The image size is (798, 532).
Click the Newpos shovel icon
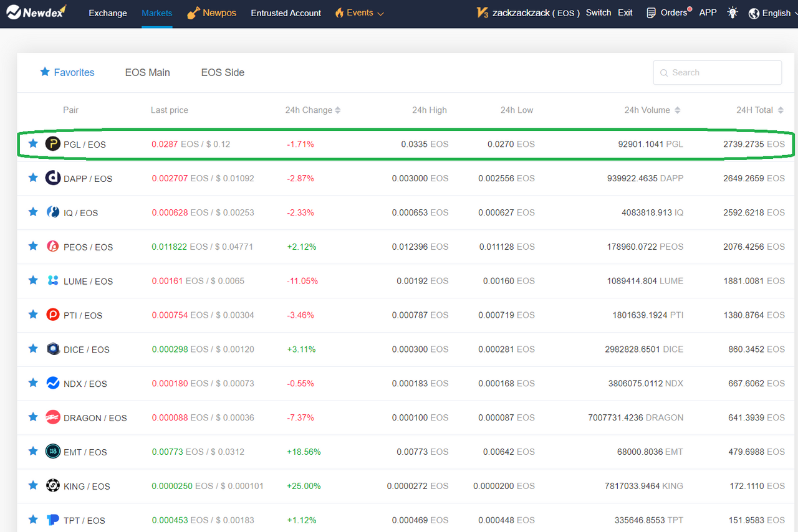193,12
